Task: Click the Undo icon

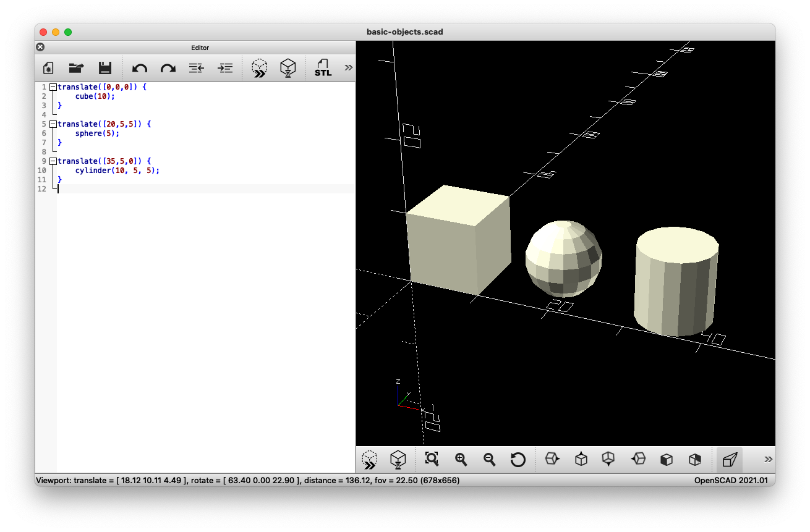Action: coord(140,67)
